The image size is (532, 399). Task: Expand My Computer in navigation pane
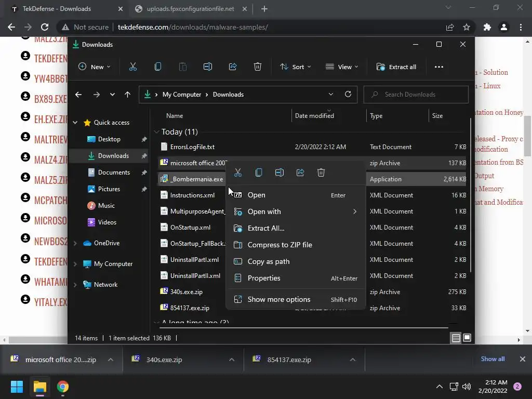tap(75, 264)
